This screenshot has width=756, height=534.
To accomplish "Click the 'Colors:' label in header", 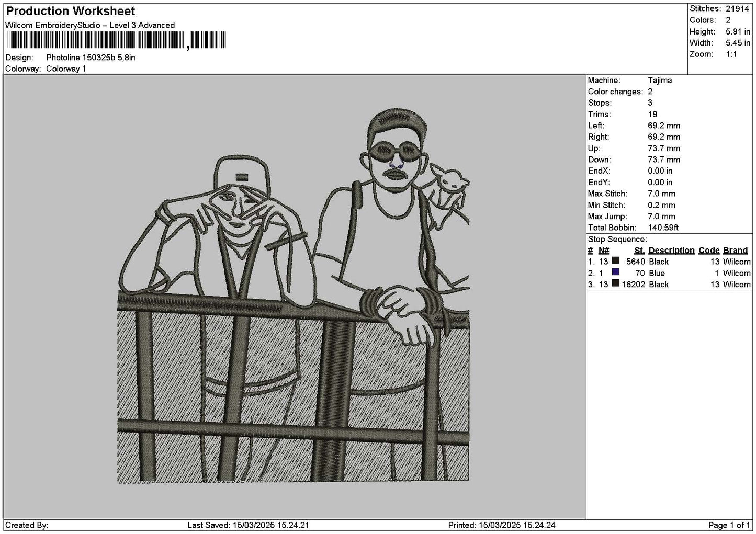I will [703, 20].
